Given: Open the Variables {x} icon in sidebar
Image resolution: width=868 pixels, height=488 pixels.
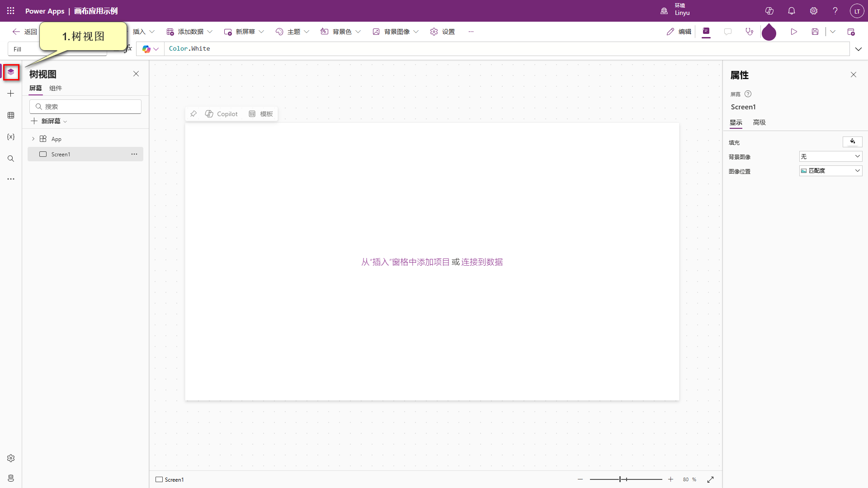Looking at the screenshot, I should tap(11, 137).
